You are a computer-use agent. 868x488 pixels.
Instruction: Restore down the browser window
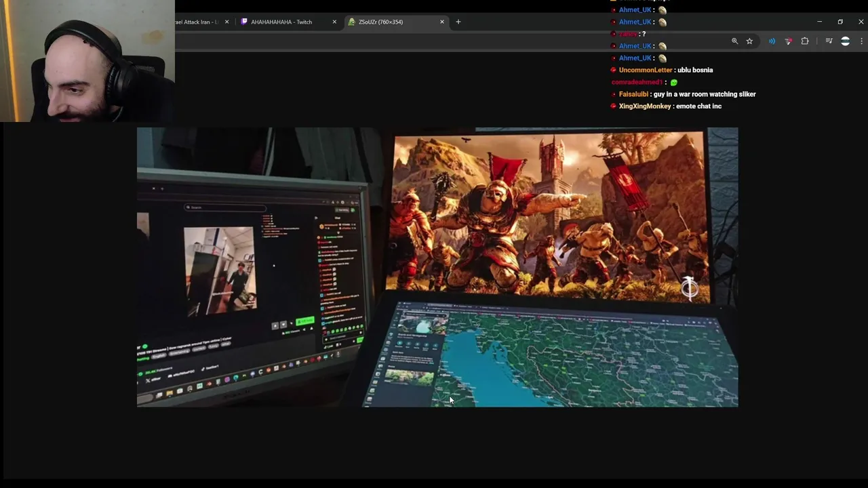pos(840,22)
